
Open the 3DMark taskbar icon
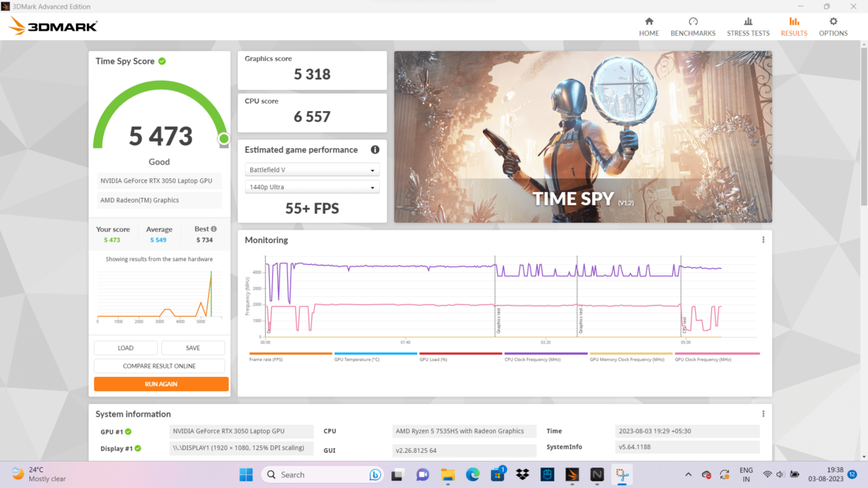point(572,474)
